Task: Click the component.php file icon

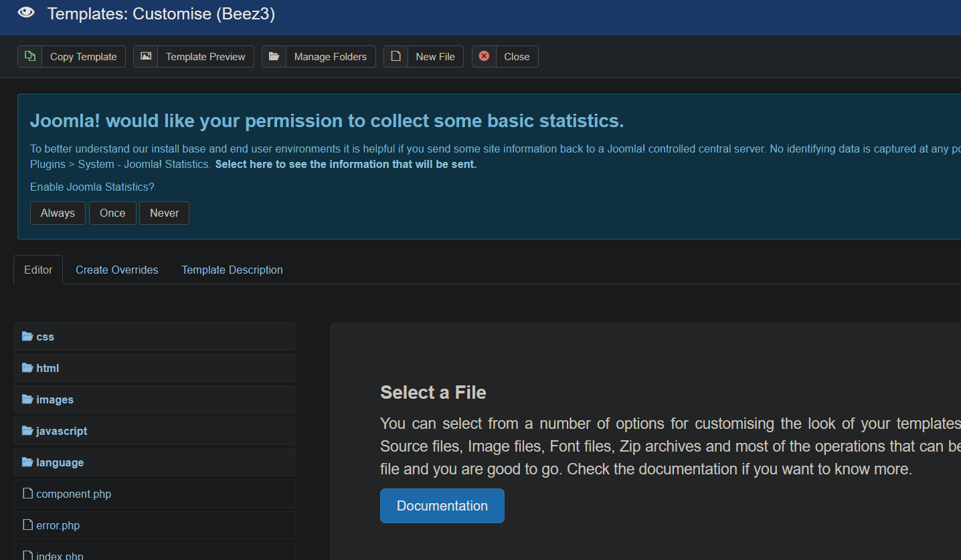Action: pyautogui.click(x=28, y=494)
